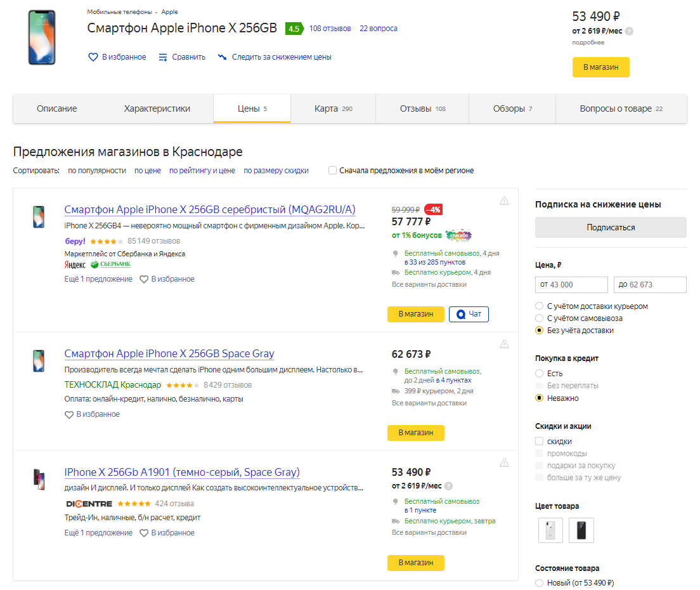Click В магазин for the DICENTRE offer
The height and width of the screenshot is (590, 700).
pos(416,563)
